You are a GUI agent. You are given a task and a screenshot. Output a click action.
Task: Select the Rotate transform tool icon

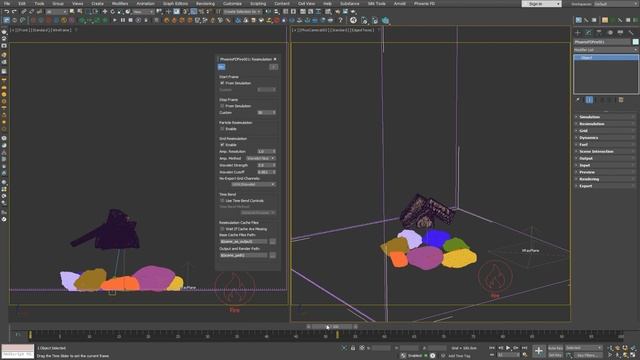(113, 12)
